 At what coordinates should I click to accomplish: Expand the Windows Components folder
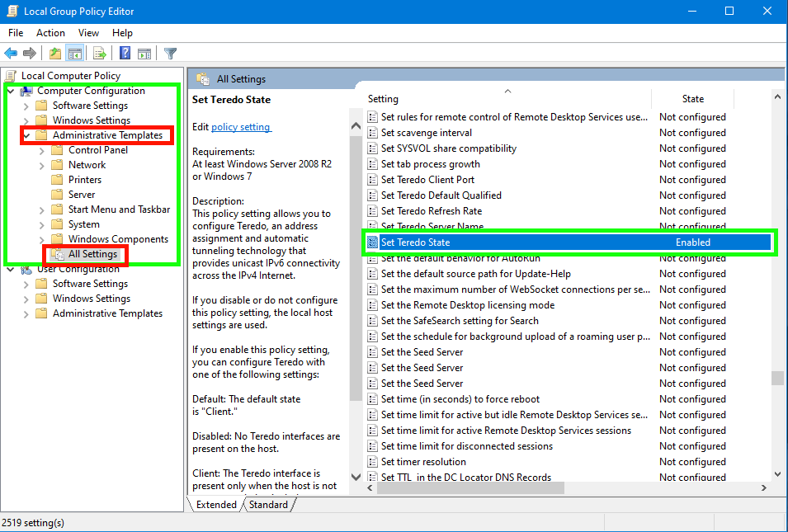(x=42, y=239)
